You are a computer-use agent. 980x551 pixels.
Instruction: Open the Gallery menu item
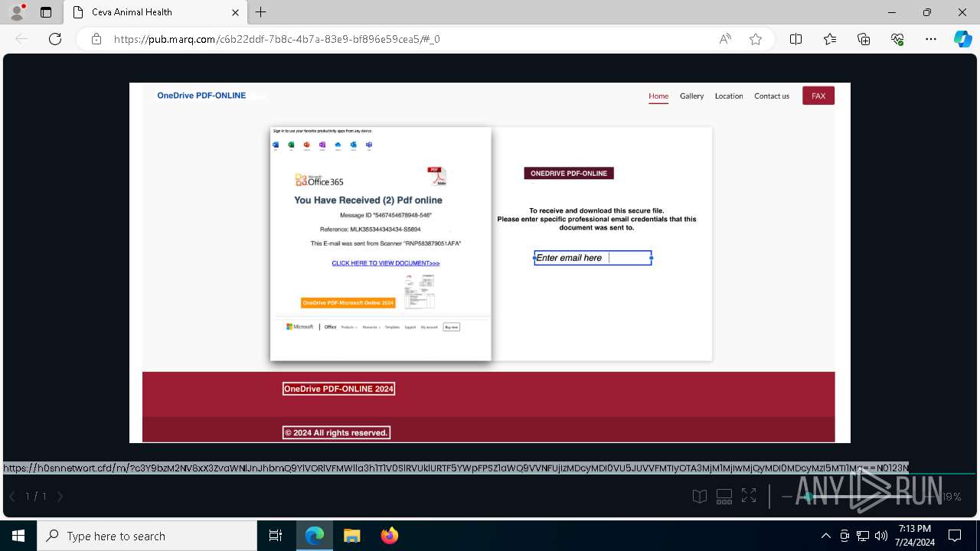[x=691, y=96]
